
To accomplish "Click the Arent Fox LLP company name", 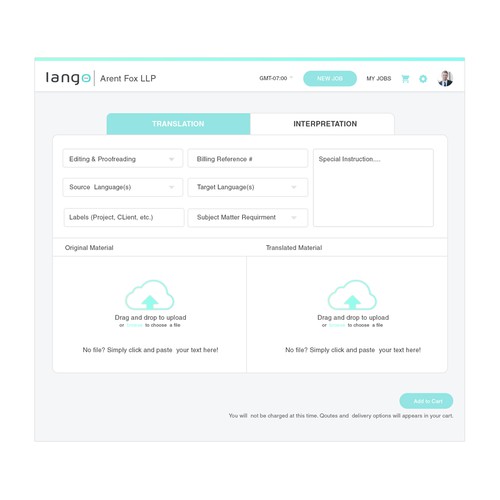I will (128, 79).
